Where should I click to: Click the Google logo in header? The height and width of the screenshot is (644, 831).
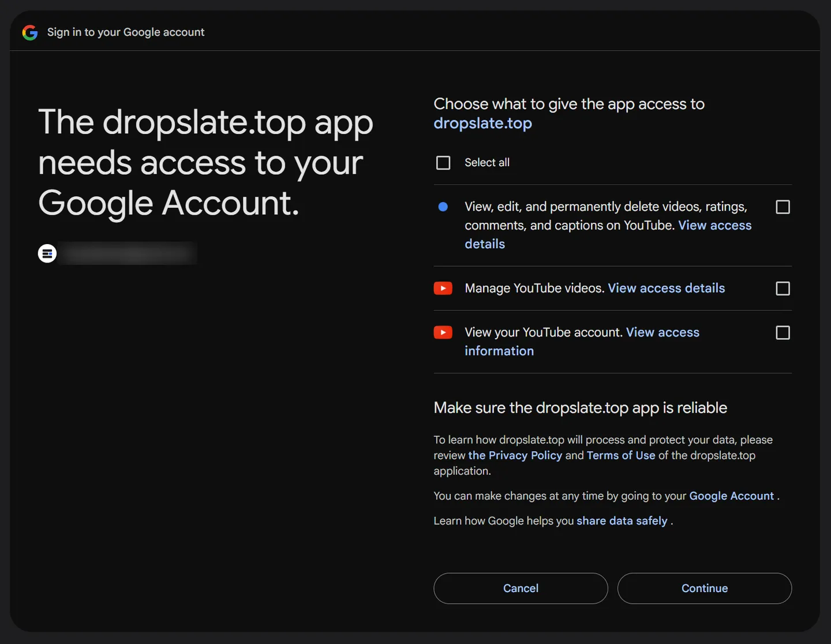point(30,32)
